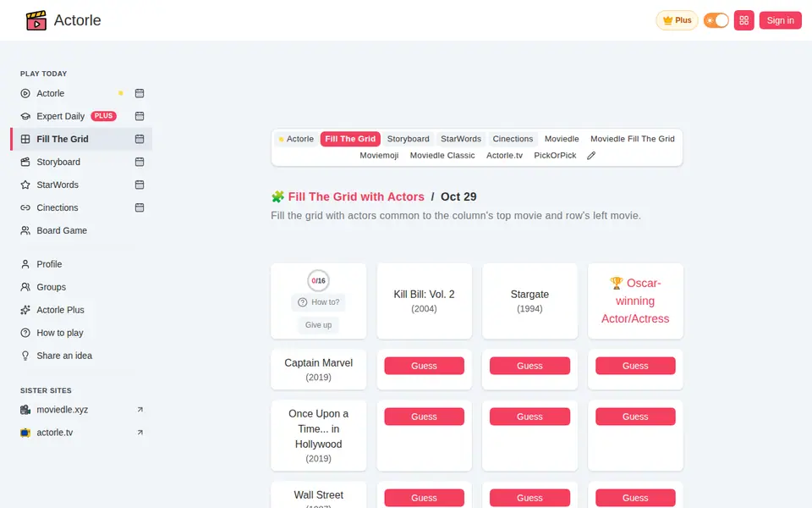Switch to Actorle.tv tab
The image size is (812, 508).
pos(504,156)
